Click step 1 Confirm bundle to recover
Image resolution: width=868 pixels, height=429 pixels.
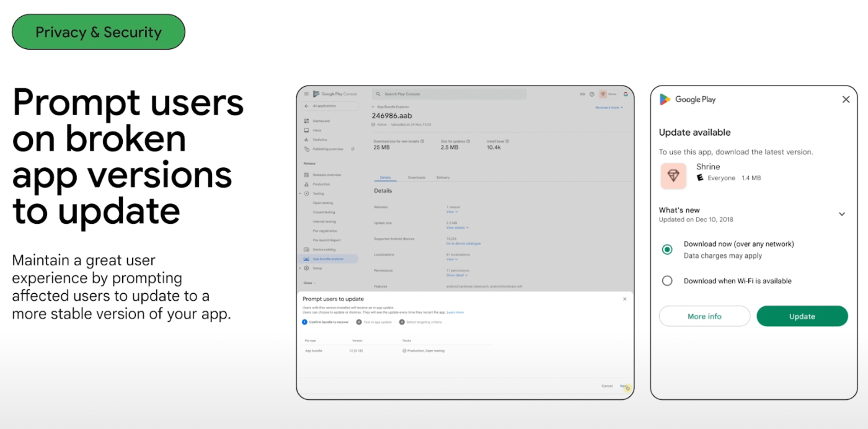(x=325, y=322)
